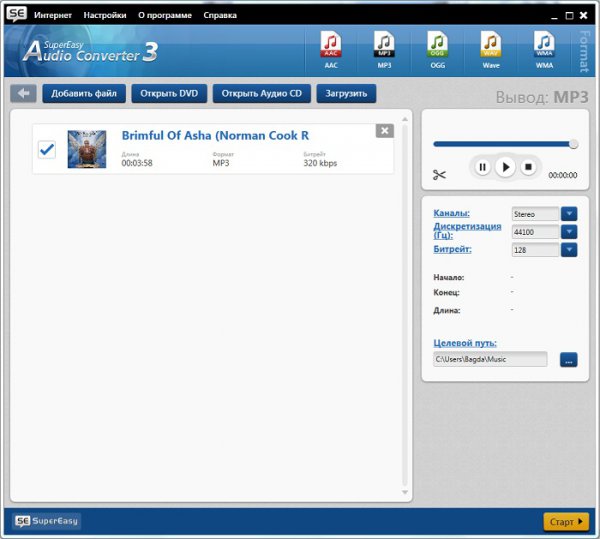
Task: Click the Brimful Of Asha track title
Action: pyautogui.click(x=215, y=135)
